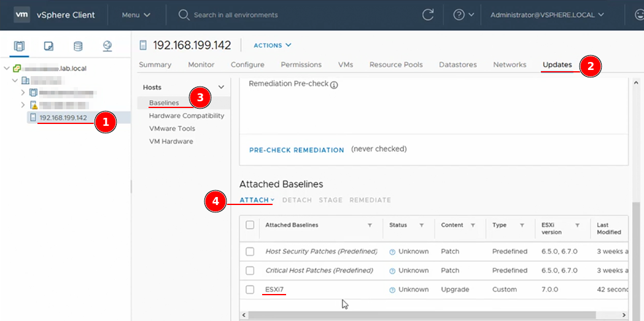Image resolution: width=644 pixels, height=321 pixels.
Task: Select VMware Tools in side menu
Action: click(x=172, y=128)
